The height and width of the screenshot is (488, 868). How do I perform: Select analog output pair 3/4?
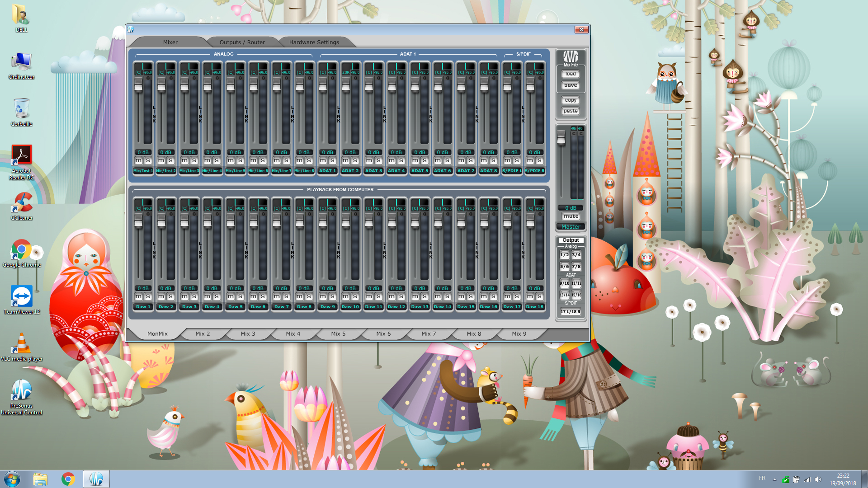click(576, 255)
